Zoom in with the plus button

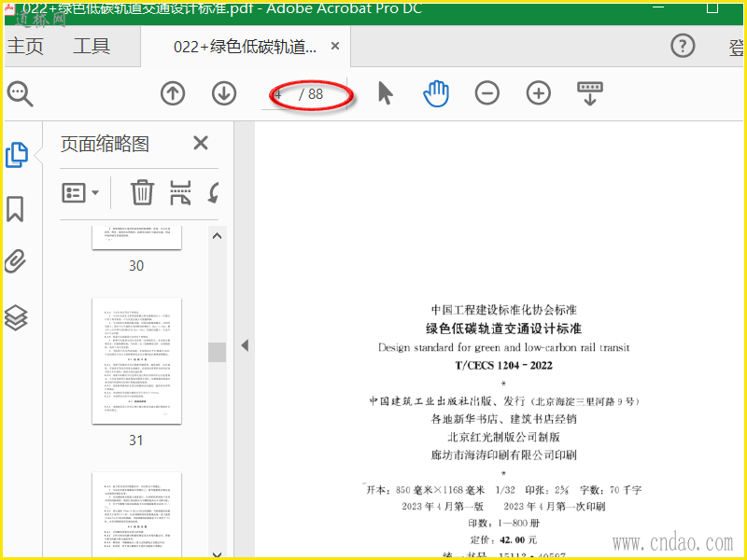(x=539, y=93)
